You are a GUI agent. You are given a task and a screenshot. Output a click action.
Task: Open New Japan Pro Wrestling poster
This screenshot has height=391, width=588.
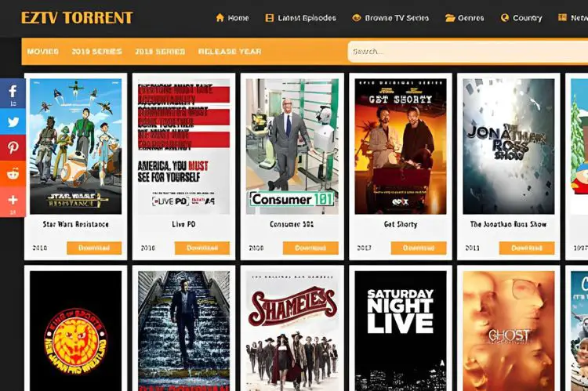[76, 331]
